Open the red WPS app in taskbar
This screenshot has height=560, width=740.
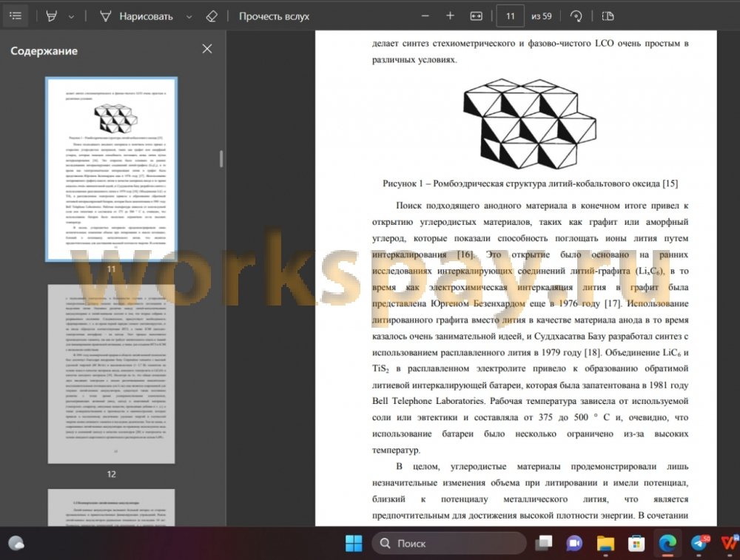coord(730,544)
